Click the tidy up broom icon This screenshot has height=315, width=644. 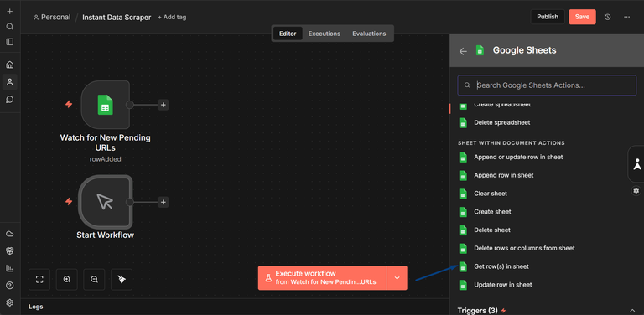click(122, 279)
